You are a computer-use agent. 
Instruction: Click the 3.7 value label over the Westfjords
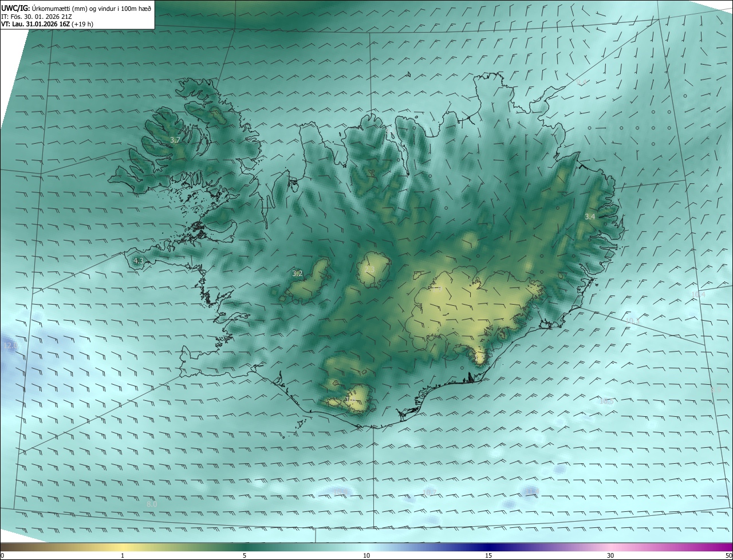(175, 140)
